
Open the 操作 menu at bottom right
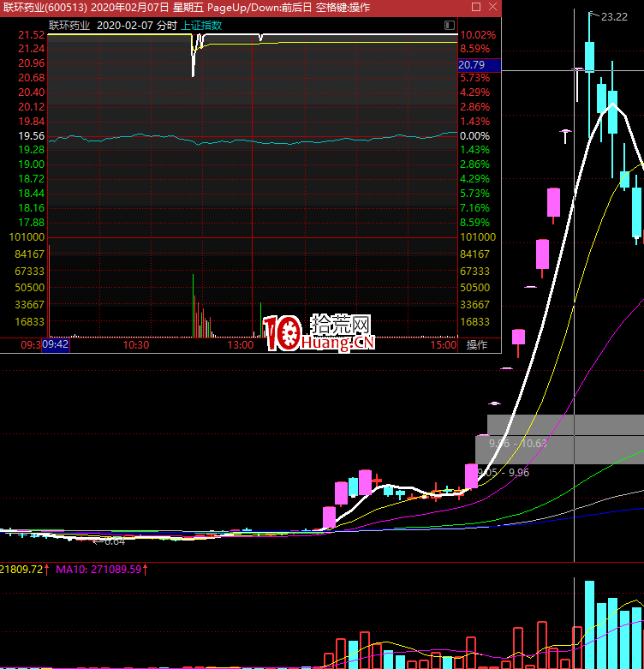pyautogui.click(x=477, y=345)
